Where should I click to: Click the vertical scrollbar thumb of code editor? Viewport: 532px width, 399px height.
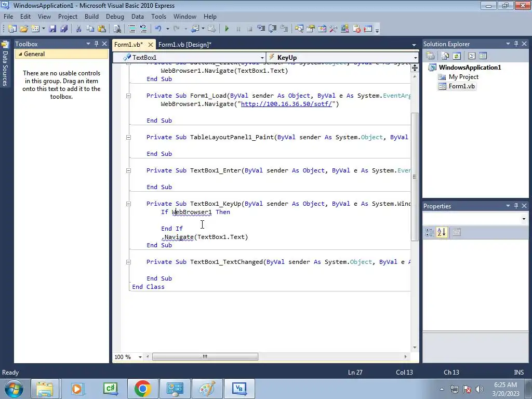tap(415, 177)
